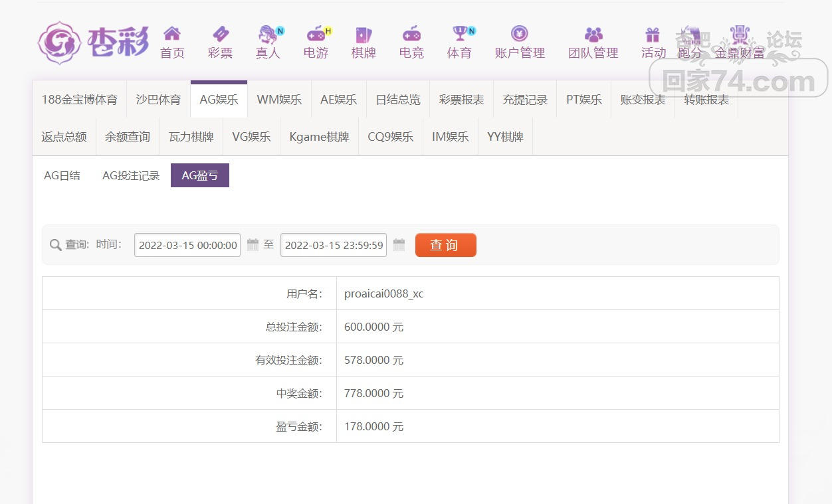Viewport: 832px width, 504px height.
Task: Select the AG日结 sub-tab
Action: tap(62, 175)
